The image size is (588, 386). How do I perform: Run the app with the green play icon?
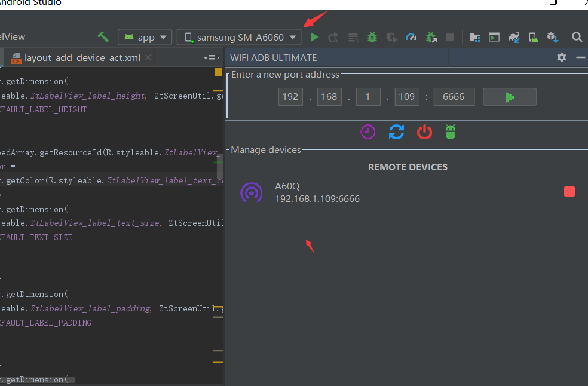[315, 37]
